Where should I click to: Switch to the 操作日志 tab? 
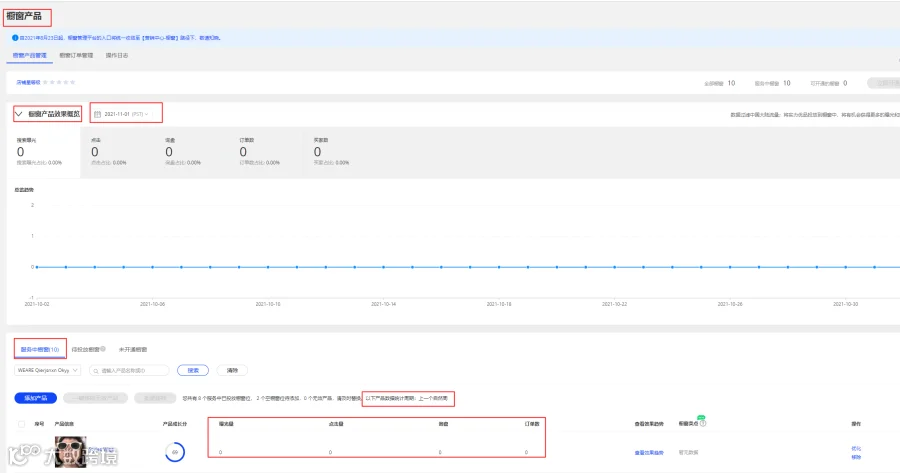[117, 56]
